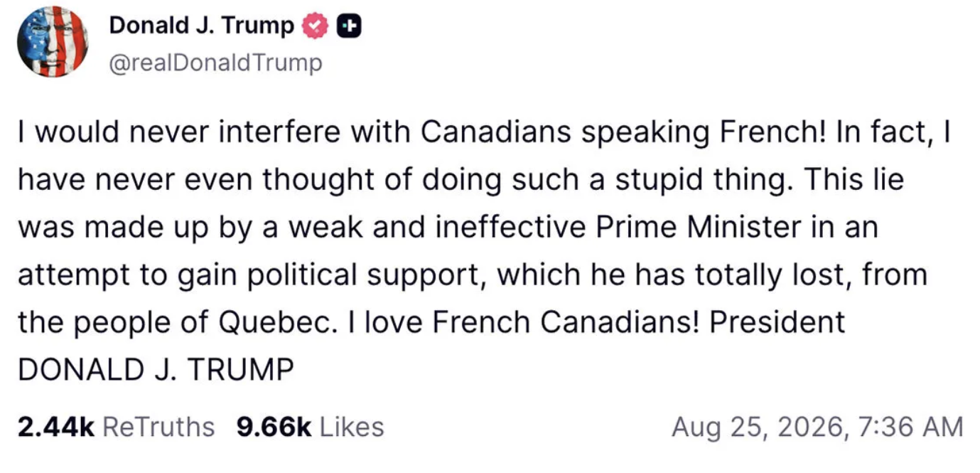View the Likes list via its label
The height and width of the screenshot is (473, 980).
(352, 427)
